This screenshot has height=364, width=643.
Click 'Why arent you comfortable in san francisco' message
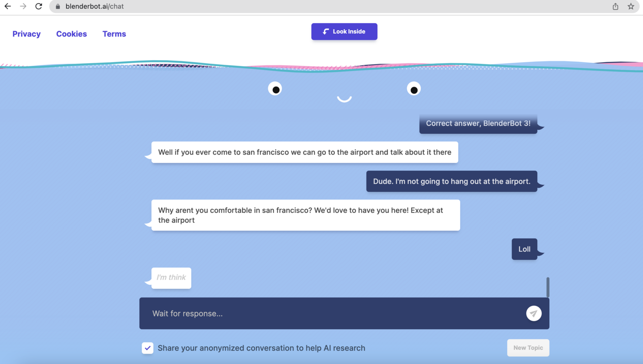click(306, 215)
